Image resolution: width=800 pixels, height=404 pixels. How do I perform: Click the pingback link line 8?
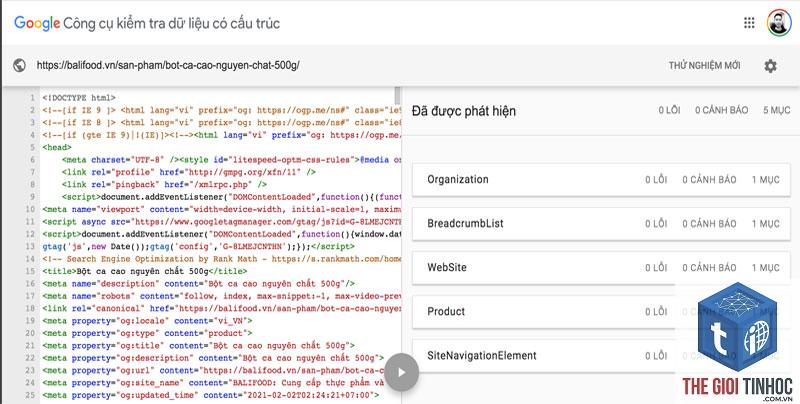tap(164, 185)
